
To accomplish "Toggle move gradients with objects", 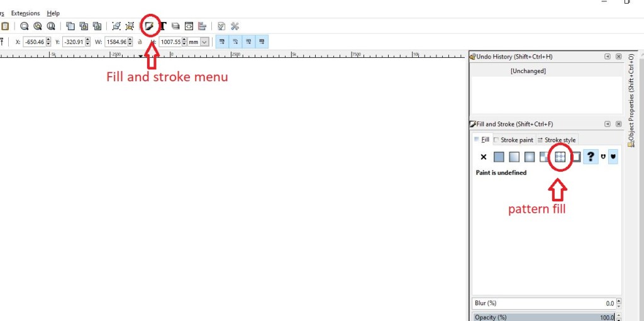I will pos(248,42).
